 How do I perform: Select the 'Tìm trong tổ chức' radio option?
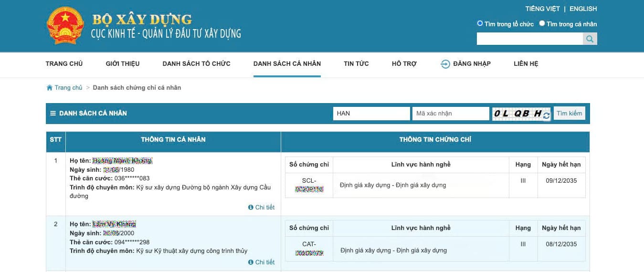(x=480, y=23)
